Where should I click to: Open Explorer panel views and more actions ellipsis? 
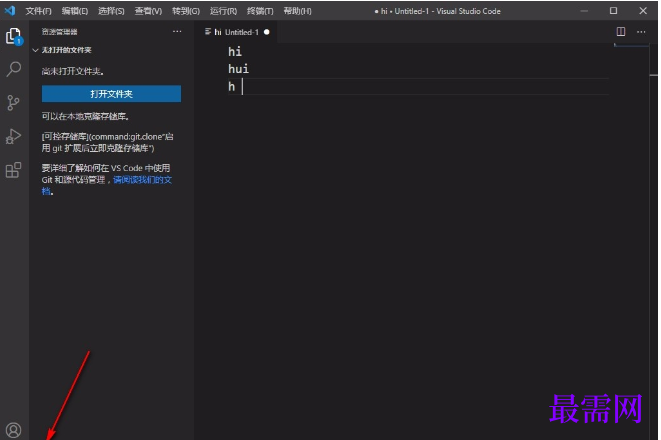(x=177, y=32)
